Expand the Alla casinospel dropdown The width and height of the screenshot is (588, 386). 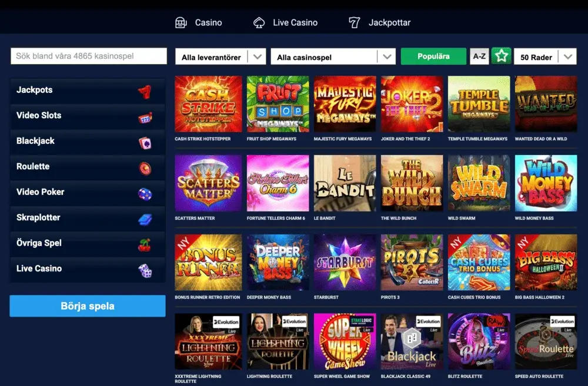333,57
